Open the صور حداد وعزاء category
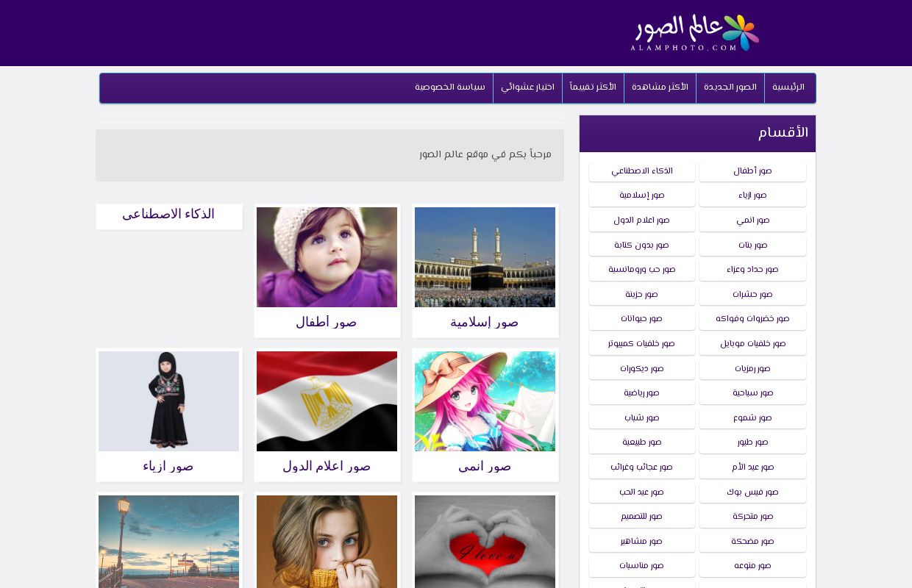The width and height of the screenshot is (912, 588). click(x=752, y=270)
